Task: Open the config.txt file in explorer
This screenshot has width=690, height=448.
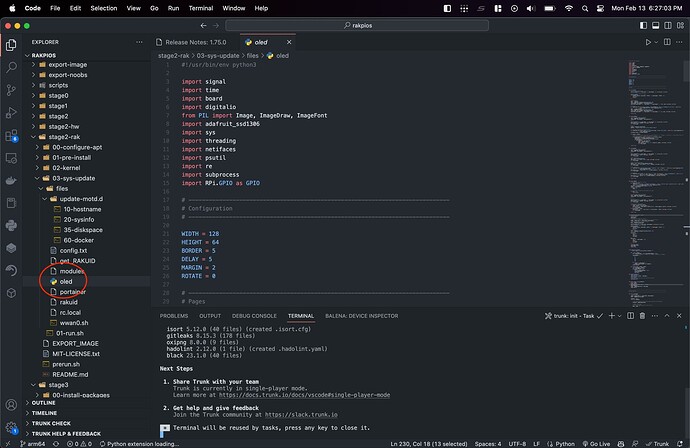Action: [74, 250]
